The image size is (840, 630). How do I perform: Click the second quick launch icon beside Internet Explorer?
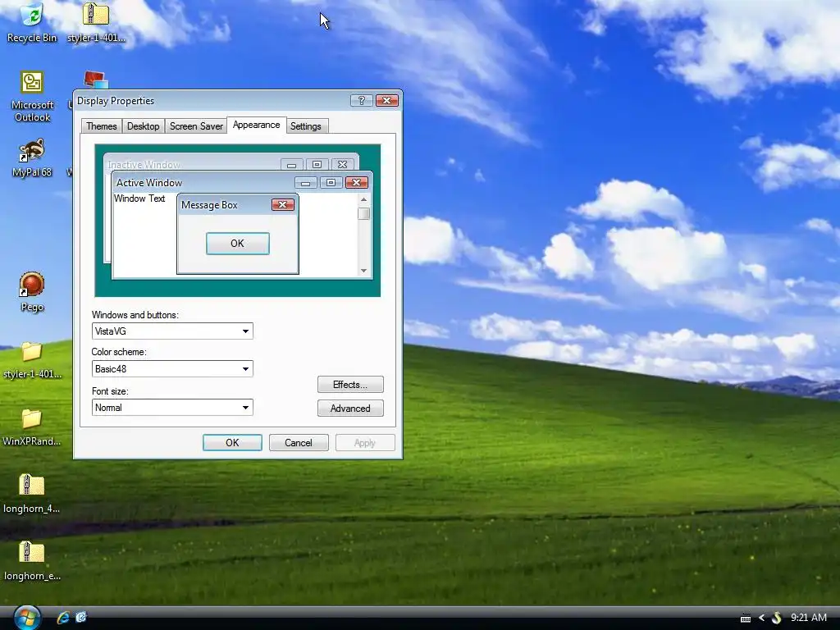tap(81, 617)
